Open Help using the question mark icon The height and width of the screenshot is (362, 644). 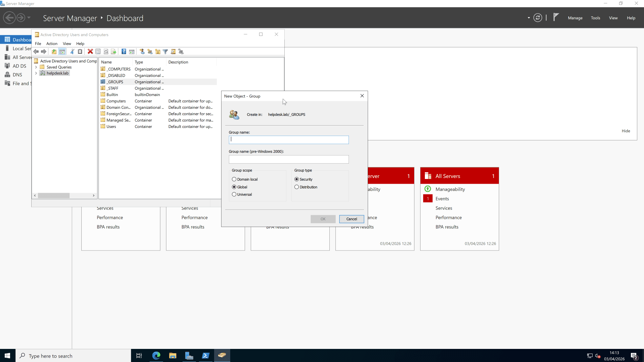click(124, 51)
